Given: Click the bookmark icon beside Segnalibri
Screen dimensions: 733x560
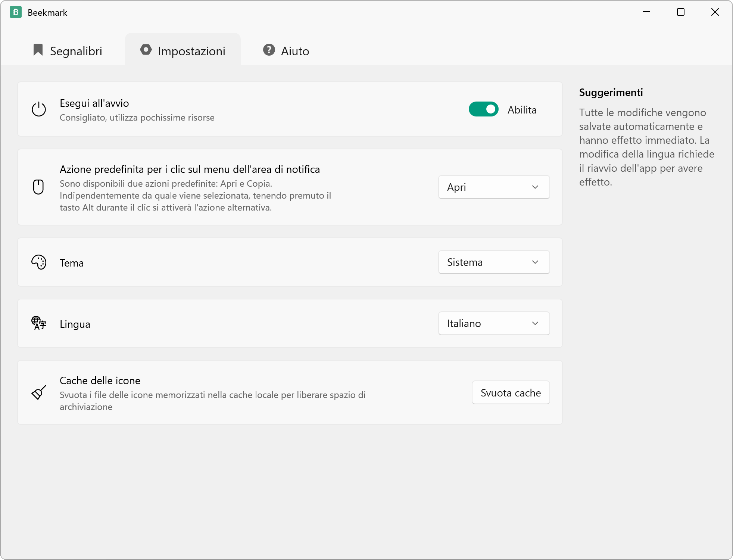Looking at the screenshot, I should click(x=38, y=50).
